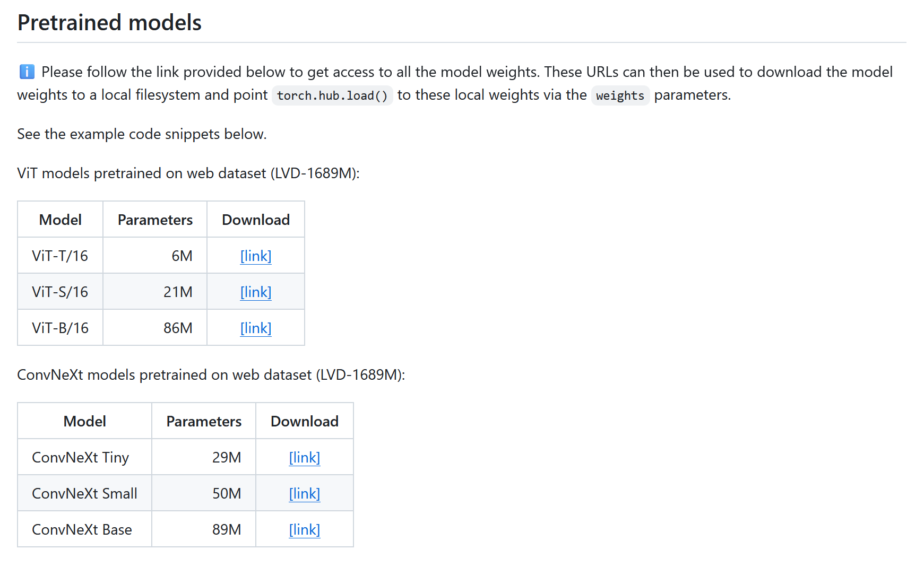Click the 89M parameters cell
Screen dimensions: 924x567
227,530
